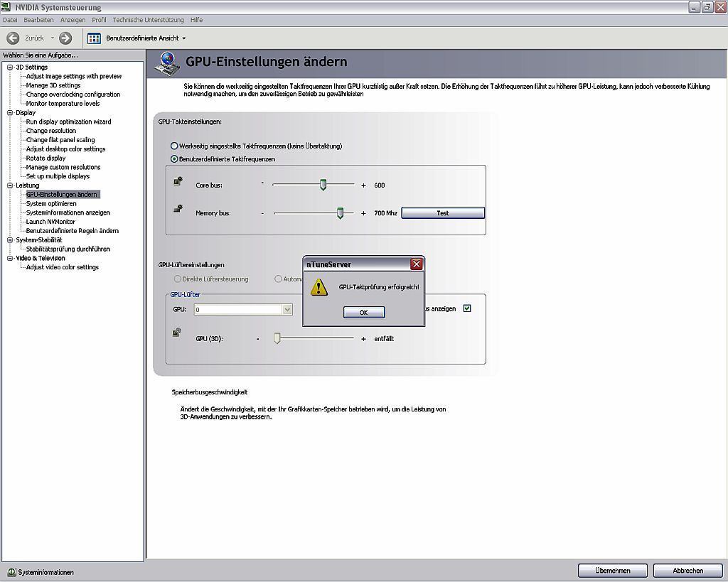
Task: Click the Memory bus chip icon
Action: 178,208
